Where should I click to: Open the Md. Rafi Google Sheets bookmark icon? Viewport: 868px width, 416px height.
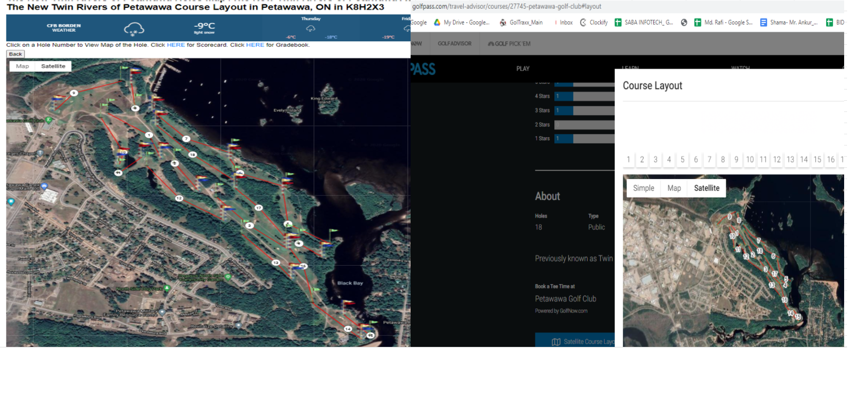[698, 22]
